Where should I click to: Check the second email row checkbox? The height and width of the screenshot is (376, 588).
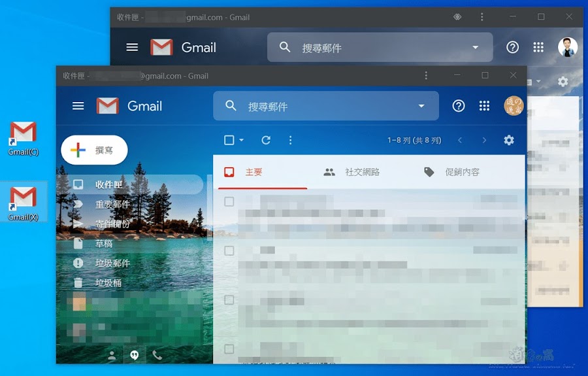(229, 250)
